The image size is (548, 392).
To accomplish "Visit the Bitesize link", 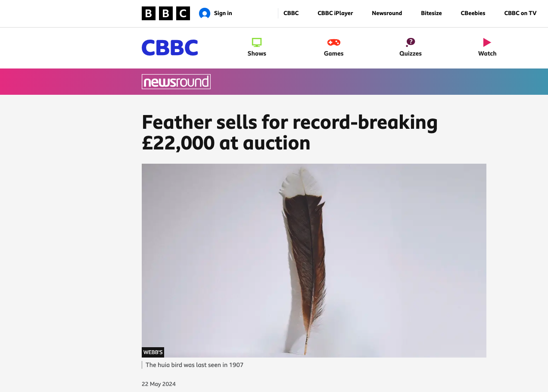I will coord(431,13).
